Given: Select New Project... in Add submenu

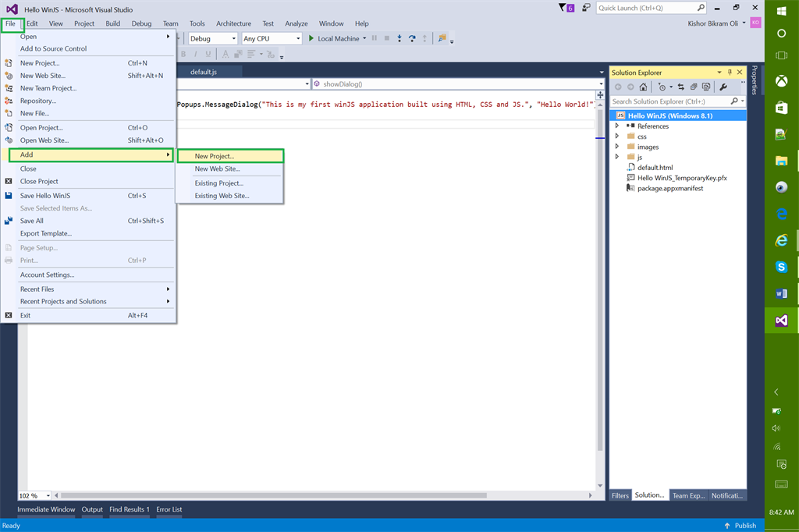Looking at the screenshot, I should tap(215, 156).
